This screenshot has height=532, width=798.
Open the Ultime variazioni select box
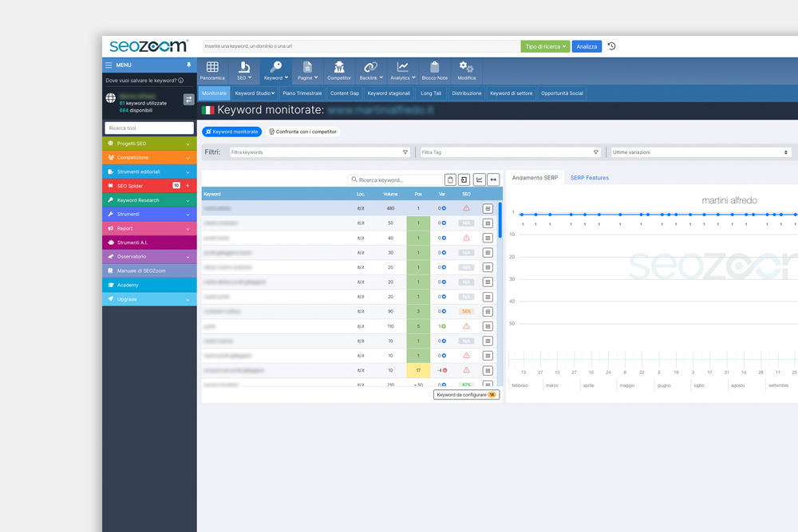[x=701, y=152]
